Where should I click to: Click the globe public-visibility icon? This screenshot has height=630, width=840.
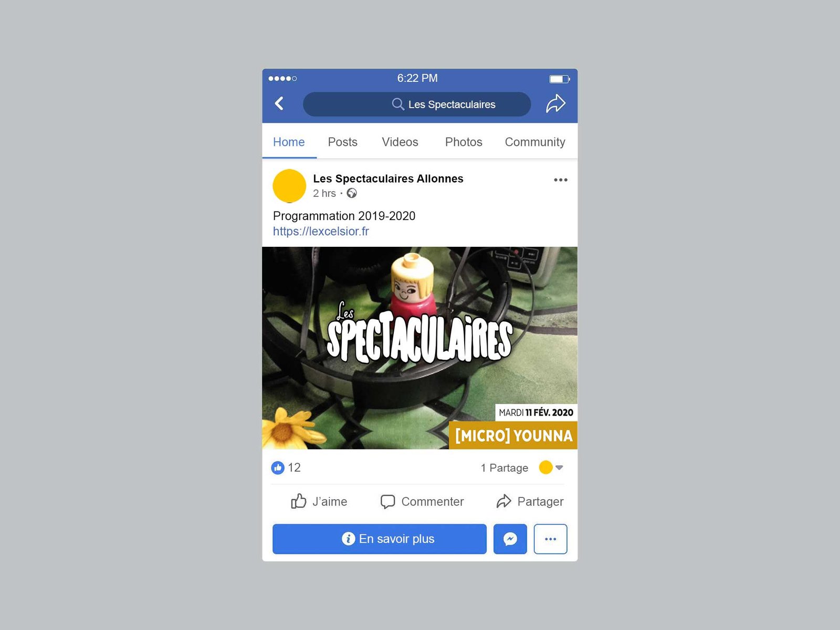coord(352,193)
